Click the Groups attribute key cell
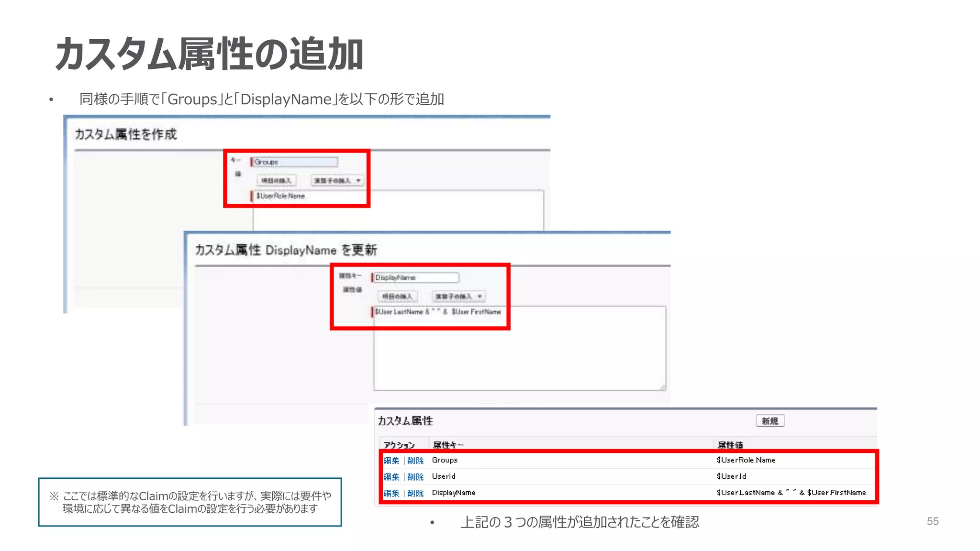 pyautogui.click(x=445, y=460)
